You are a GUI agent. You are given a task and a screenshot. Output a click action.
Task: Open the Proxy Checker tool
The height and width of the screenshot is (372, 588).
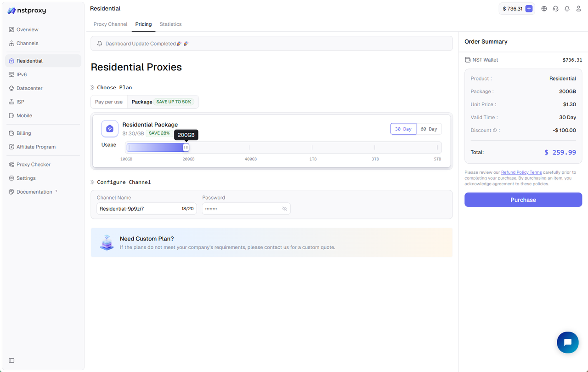click(33, 164)
